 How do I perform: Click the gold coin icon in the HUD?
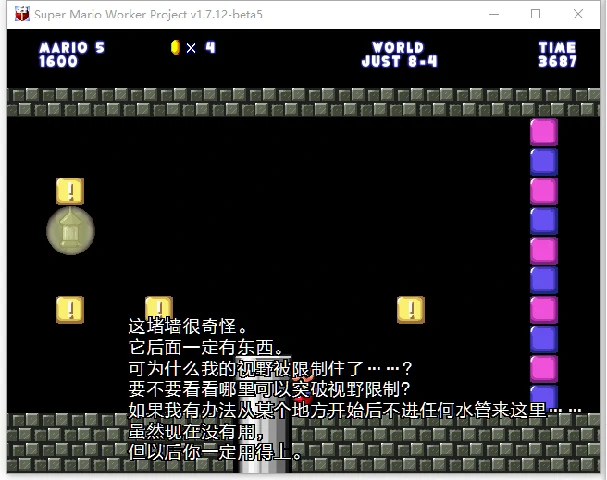tap(175, 48)
